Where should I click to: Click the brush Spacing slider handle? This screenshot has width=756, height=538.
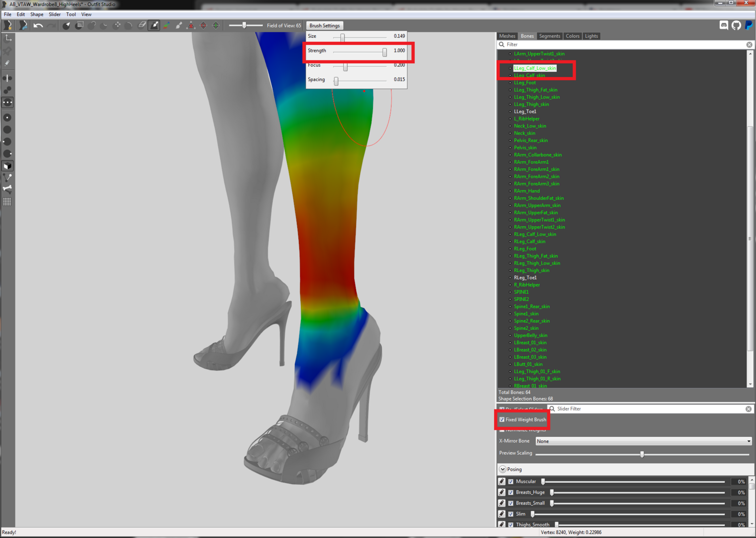[x=336, y=81]
